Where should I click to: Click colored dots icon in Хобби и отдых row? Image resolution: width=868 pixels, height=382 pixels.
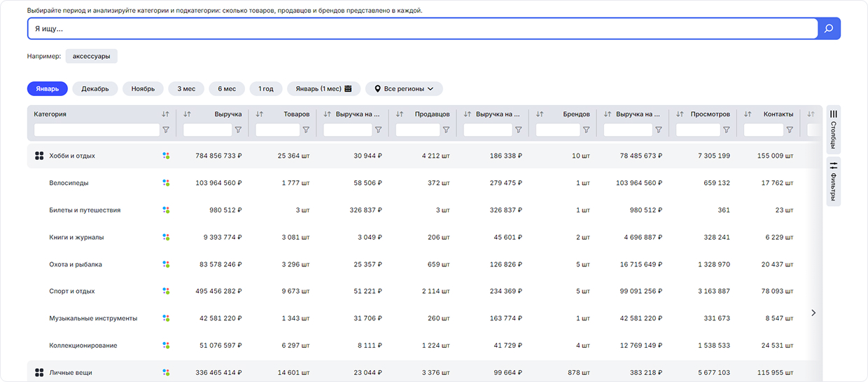166,156
